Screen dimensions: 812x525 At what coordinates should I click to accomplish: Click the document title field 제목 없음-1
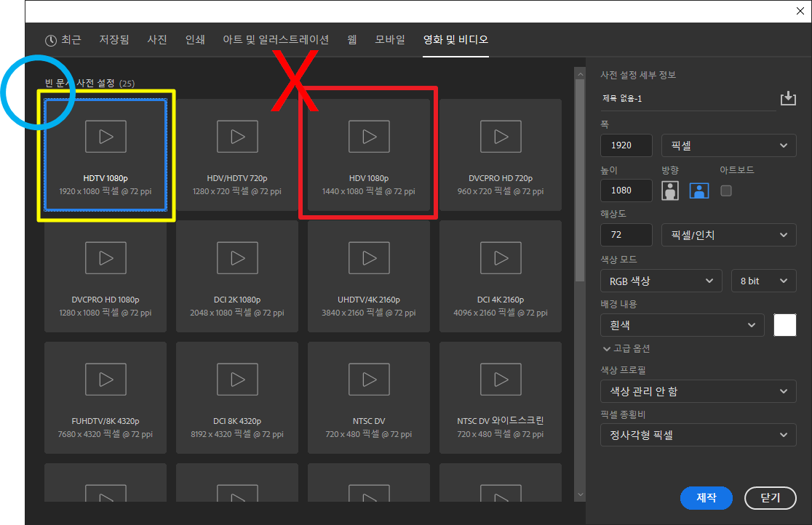coord(689,98)
